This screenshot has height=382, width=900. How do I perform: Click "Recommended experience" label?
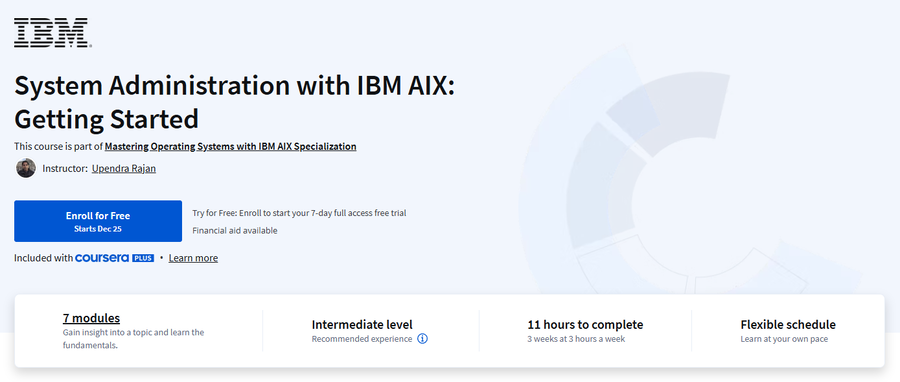pos(362,339)
